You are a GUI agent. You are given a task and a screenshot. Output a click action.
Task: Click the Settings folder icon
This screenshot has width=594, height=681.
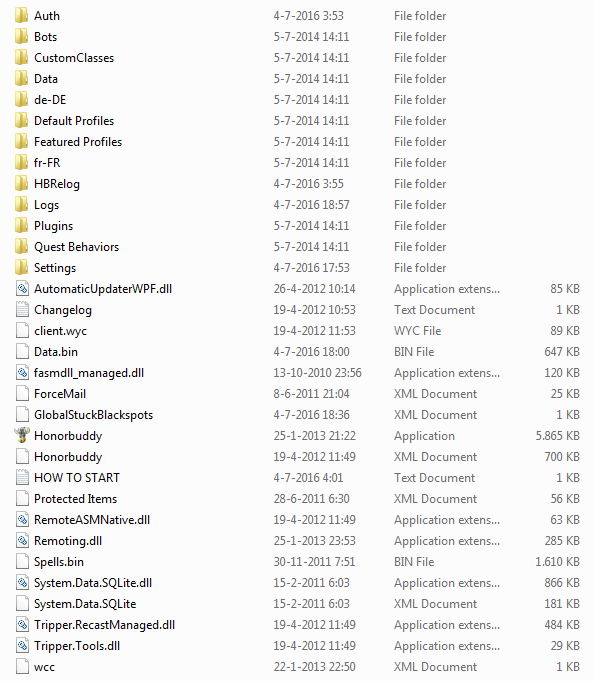(22, 268)
